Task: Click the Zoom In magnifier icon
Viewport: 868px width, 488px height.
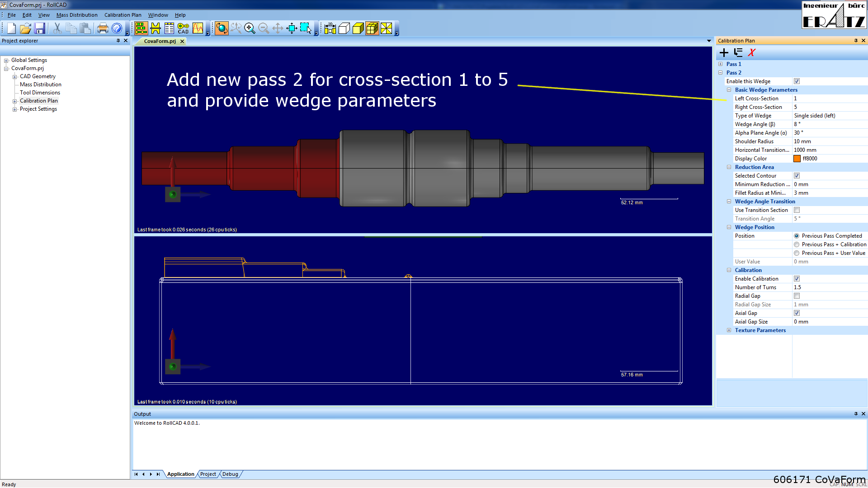Action: click(250, 28)
